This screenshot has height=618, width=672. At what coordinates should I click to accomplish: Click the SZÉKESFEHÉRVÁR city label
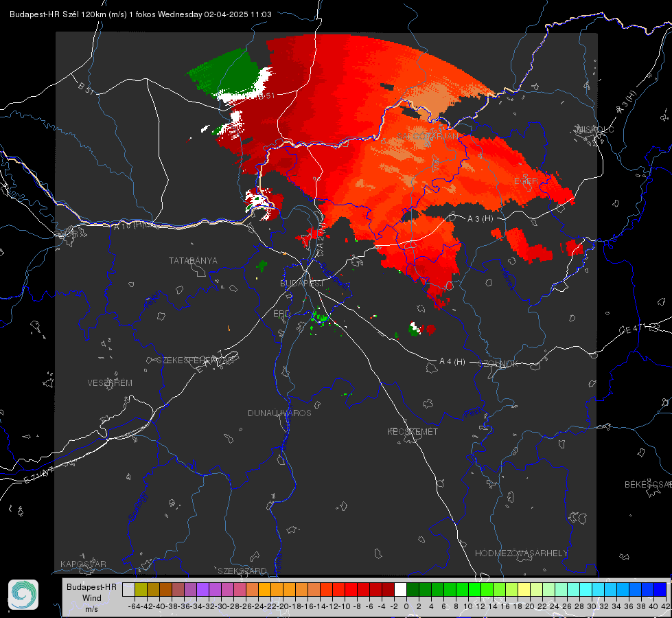click(x=196, y=360)
